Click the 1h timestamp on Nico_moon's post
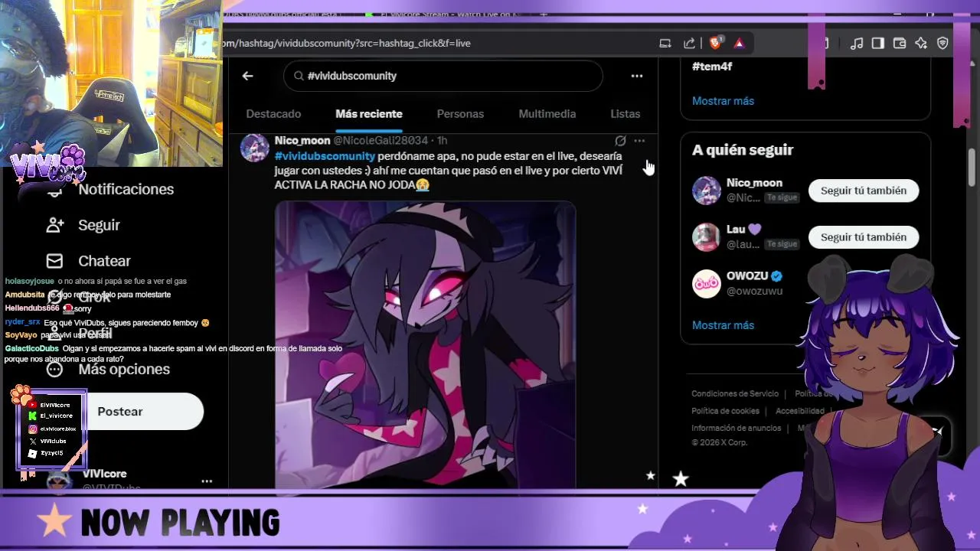The height and width of the screenshot is (551, 980). [x=442, y=141]
